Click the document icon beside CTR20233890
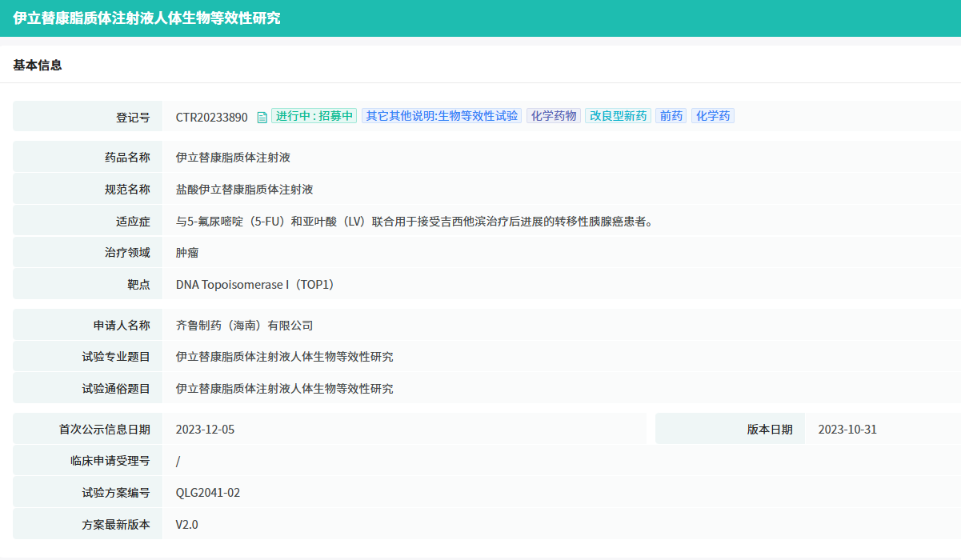 [262, 117]
